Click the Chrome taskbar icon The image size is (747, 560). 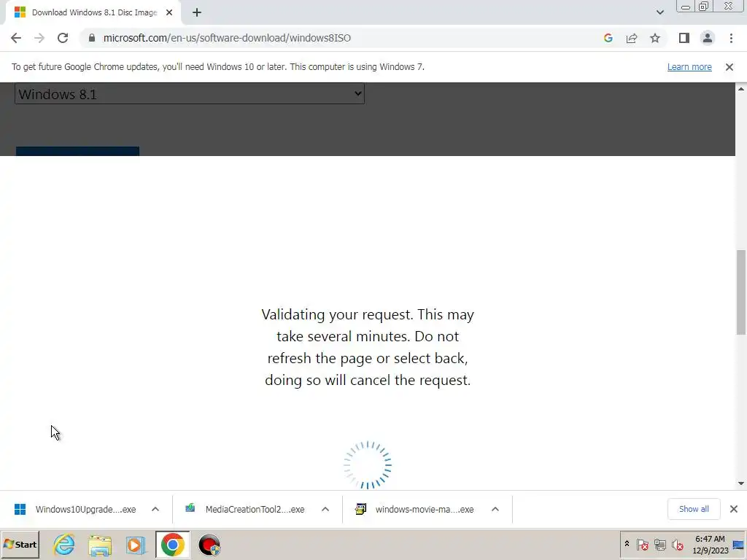(x=172, y=544)
